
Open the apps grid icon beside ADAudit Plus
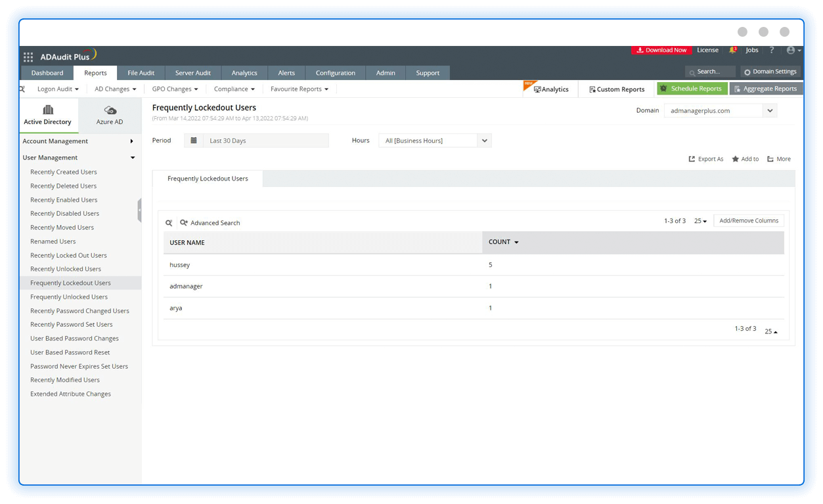(28, 56)
